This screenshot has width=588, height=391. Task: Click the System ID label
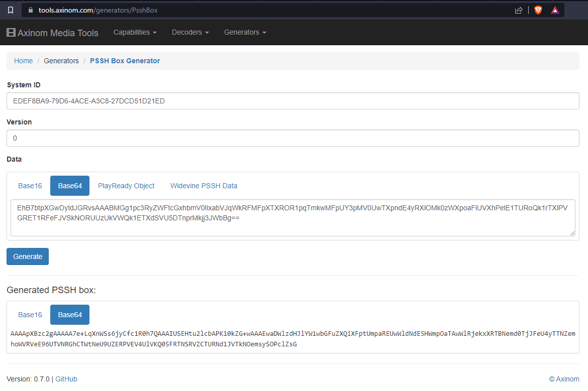pyautogui.click(x=24, y=85)
